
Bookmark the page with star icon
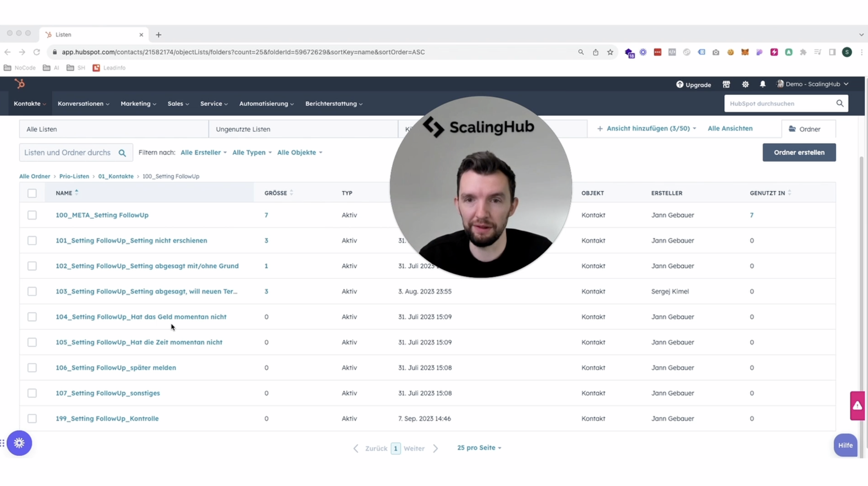point(610,52)
